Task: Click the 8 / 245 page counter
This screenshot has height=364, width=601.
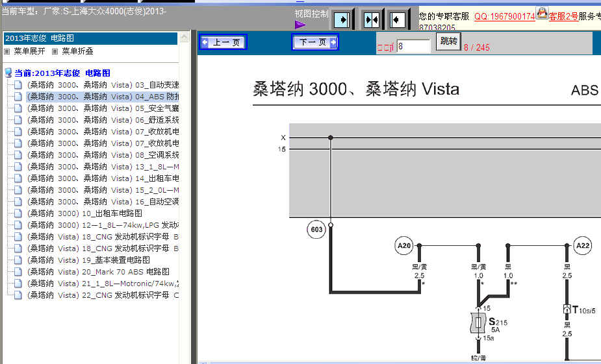Action: [476, 47]
